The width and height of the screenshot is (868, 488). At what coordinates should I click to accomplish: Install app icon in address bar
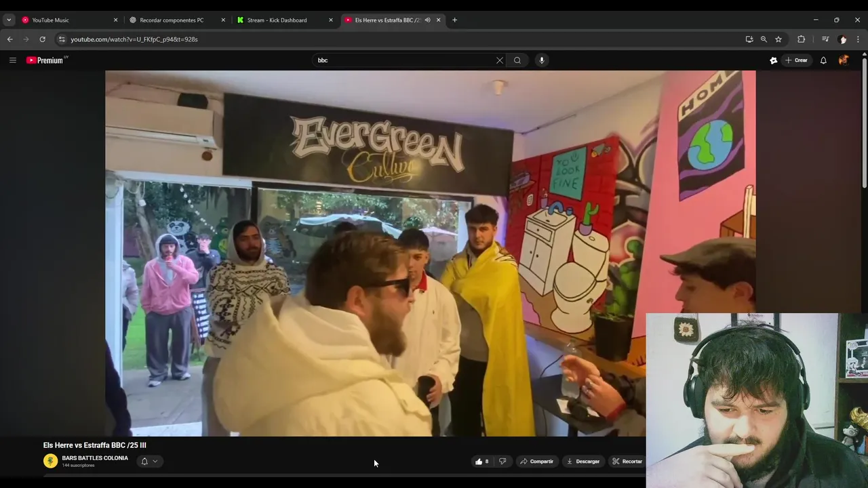click(749, 39)
